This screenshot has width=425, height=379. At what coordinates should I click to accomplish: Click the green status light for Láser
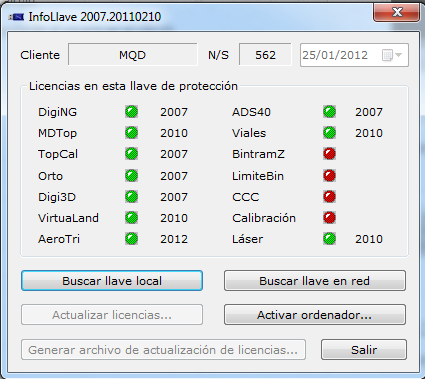(329, 239)
